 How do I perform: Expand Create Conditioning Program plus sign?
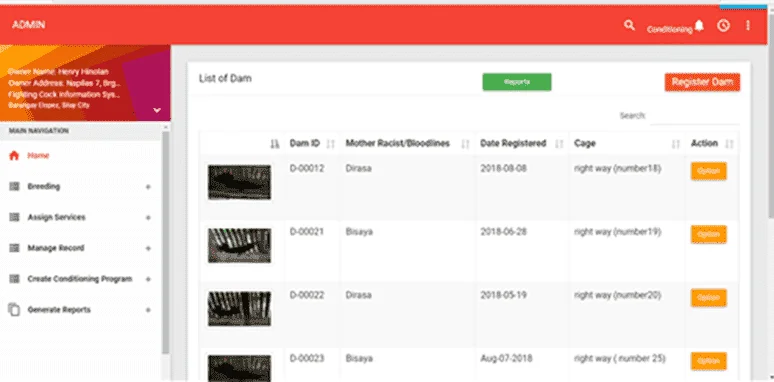(148, 279)
